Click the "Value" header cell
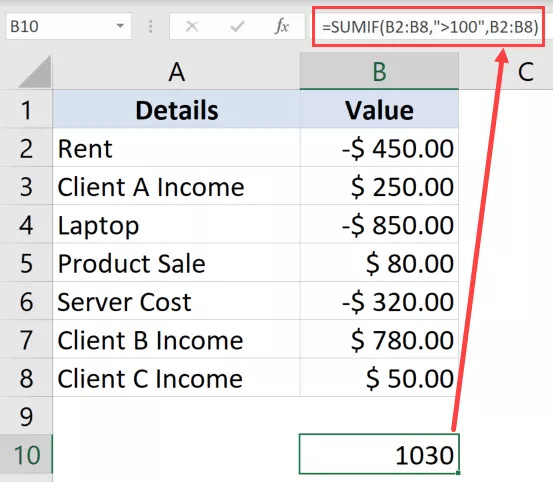The height and width of the screenshot is (482, 553). [379, 109]
